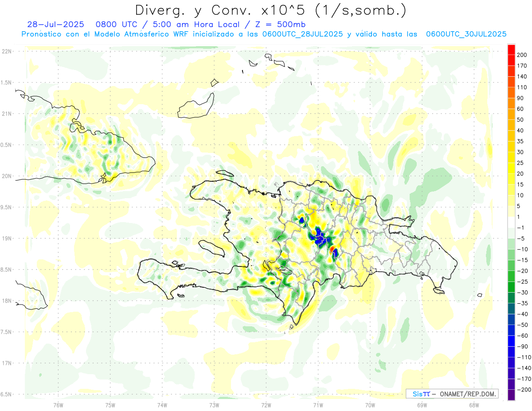Click the "69W" longitude label

click(422, 405)
